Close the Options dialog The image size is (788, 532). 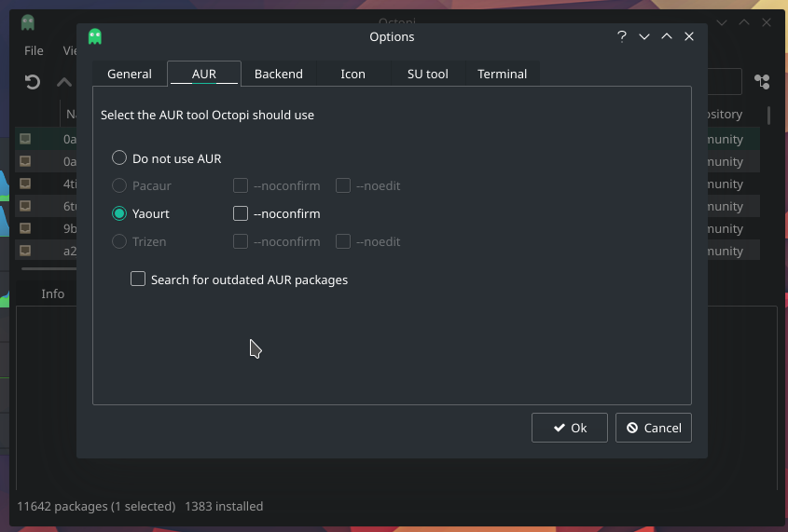689,36
